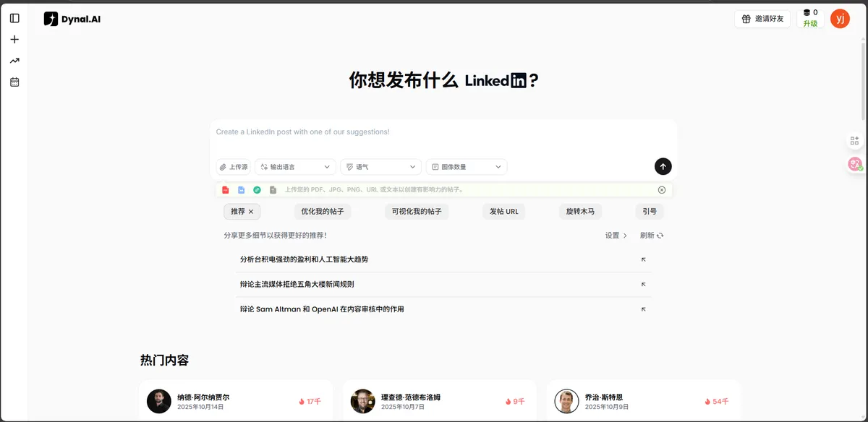Open the trends analytics icon in sidebar
Viewport: 868px width, 422px height.
pos(14,61)
